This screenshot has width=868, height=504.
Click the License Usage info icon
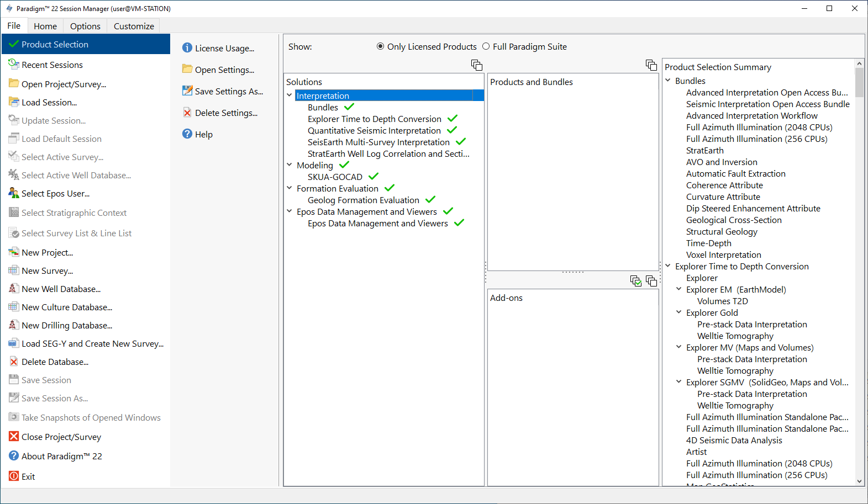(187, 48)
